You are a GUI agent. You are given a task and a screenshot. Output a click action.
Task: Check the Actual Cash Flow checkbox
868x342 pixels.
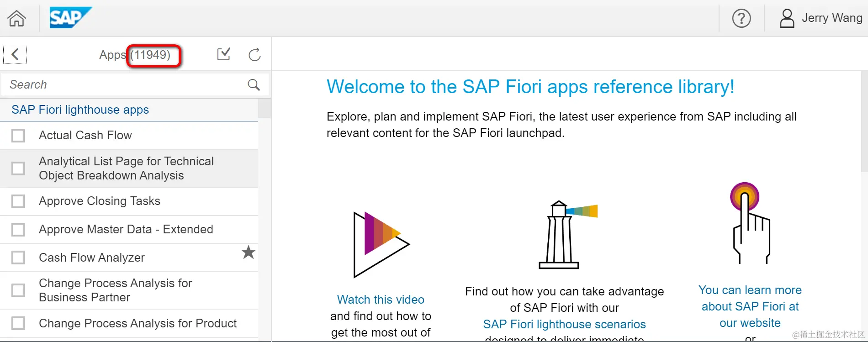[18, 136]
